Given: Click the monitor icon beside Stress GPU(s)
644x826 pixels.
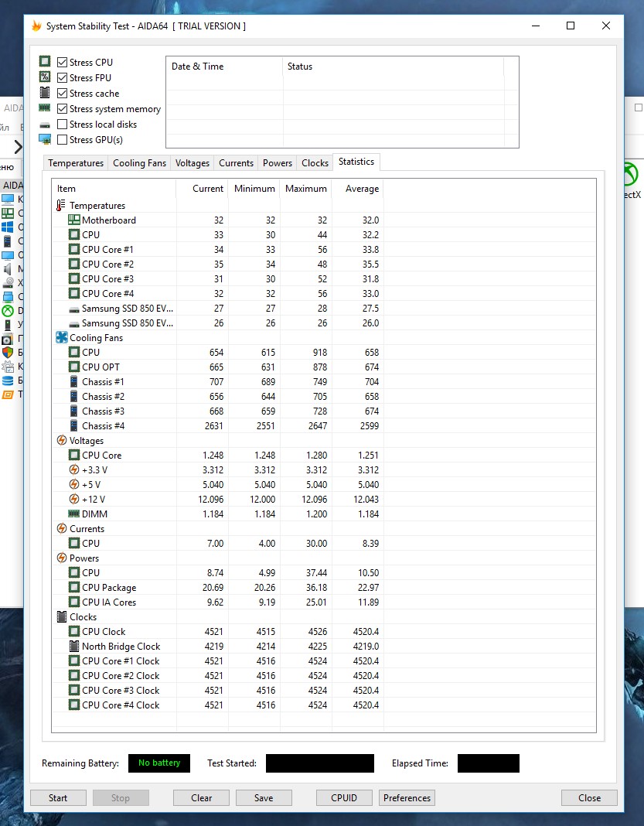Looking at the screenshot, I should (x=45, y=139).
